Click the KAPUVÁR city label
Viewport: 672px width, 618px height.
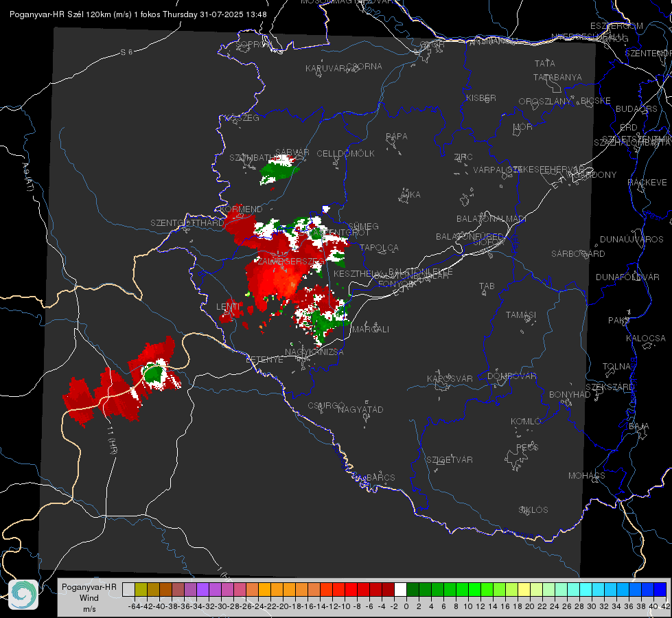[325, 69]
